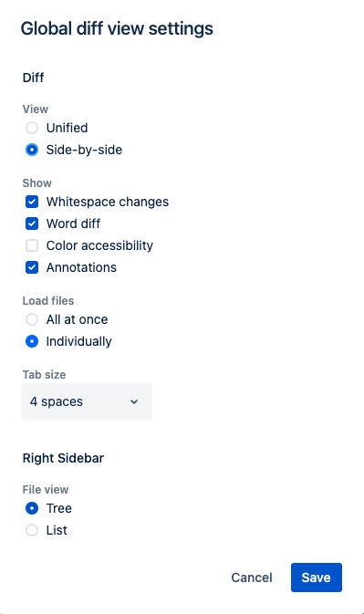The width and height of the screenshot is (364, 614).
Task: Cancel the diff view settings dialog
Action: tap(252, 578)
